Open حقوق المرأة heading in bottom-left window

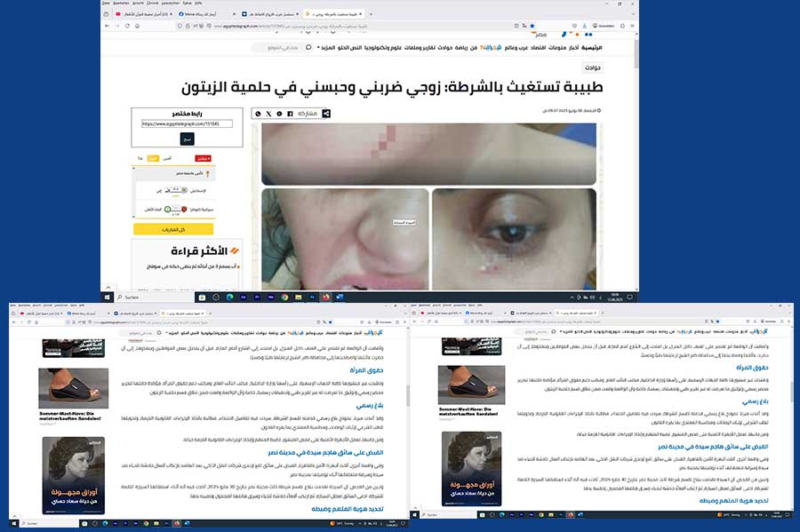coord(366,370)
